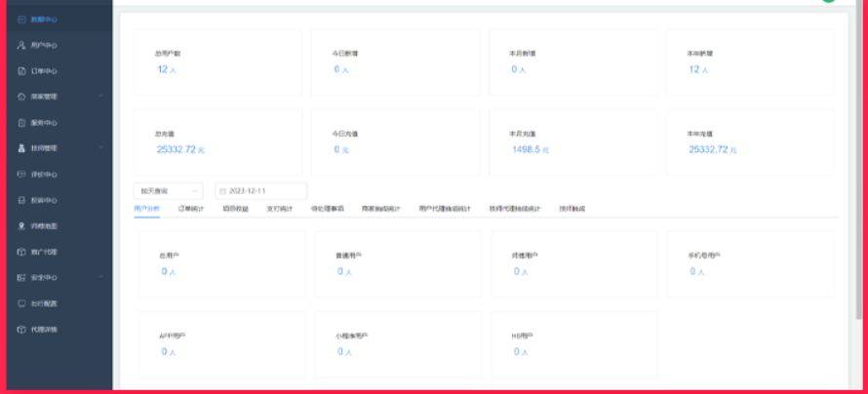Expand the 安全中心 sidebar submenu
Viewport: 868px width, 394px height.
pyautogui.click(x=100, y=277)
